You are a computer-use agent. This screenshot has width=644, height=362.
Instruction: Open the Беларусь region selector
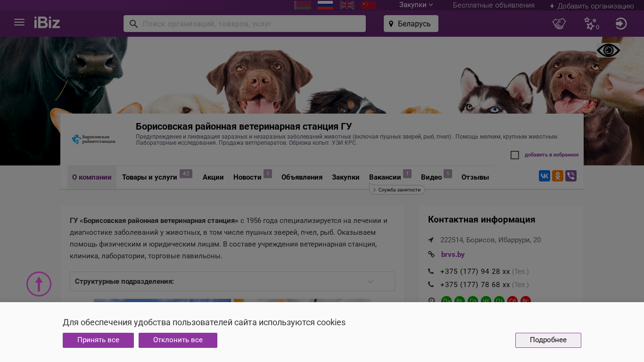pyautogui.click(x=411, y=24)
